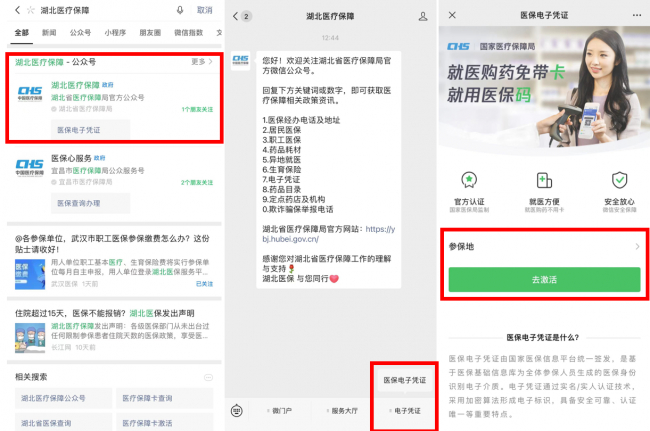Open the three-dot more options menu
Screen dimensions: 650x431
[637, 15]
